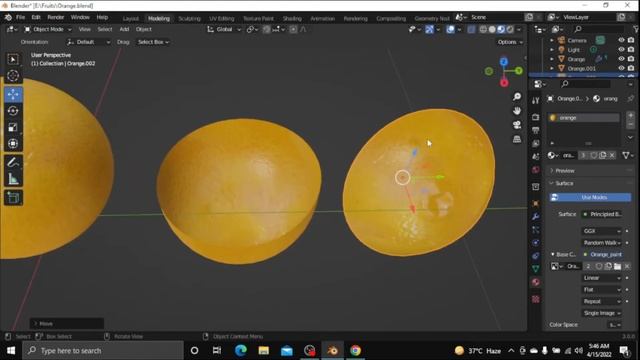
Task: Open the Render menu
Action: pyautogui.click(x=56, y=18)
